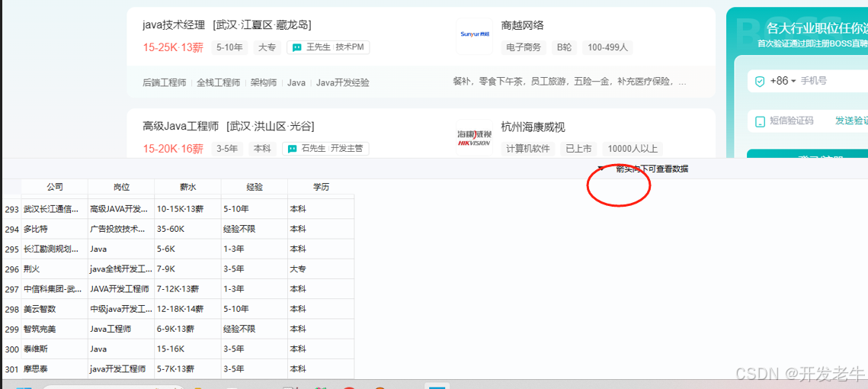
Task: Open 商越网络 company page
Action: pos(523,25)
